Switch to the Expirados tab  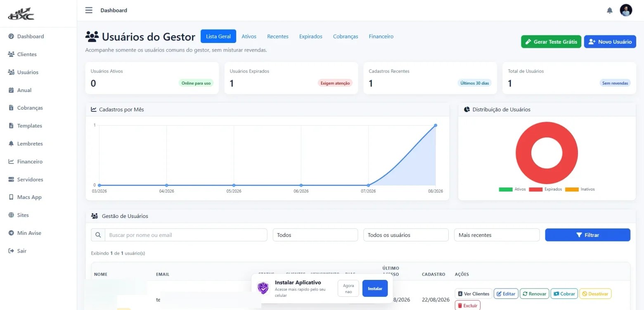click(x=311, y=36)
